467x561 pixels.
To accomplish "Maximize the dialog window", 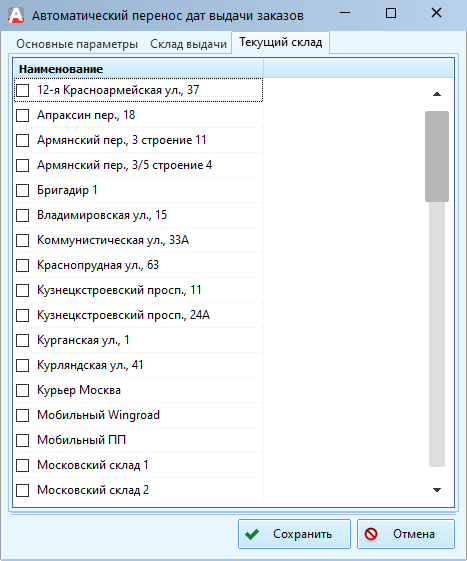I will (x=391, y=13).
